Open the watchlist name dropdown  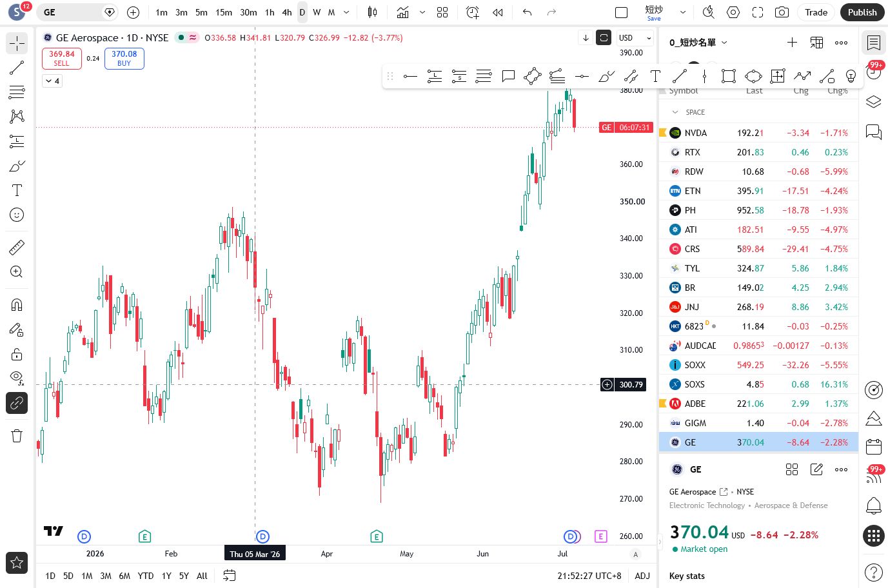[x=698, y=43]
